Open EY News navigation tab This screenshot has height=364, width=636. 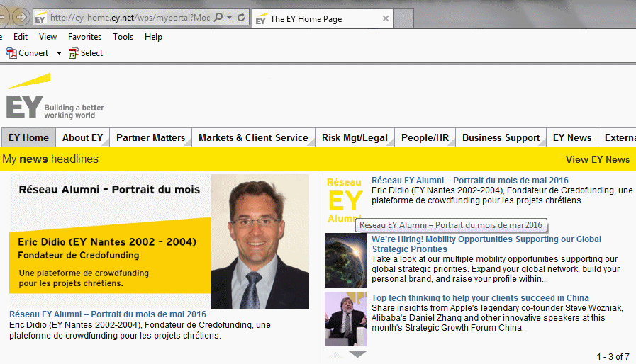pyautogui.click(x=572, y=138)
